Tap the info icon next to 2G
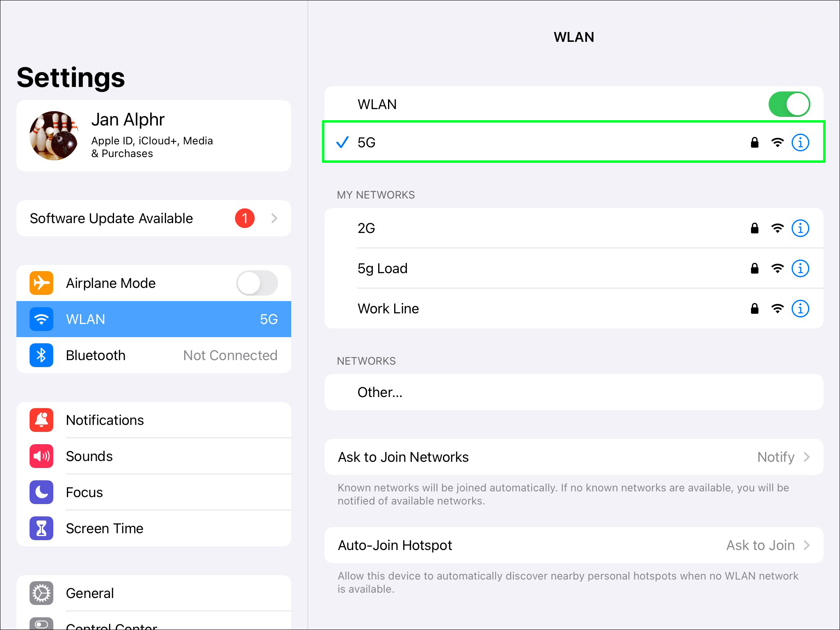 (x=800, y=228)
